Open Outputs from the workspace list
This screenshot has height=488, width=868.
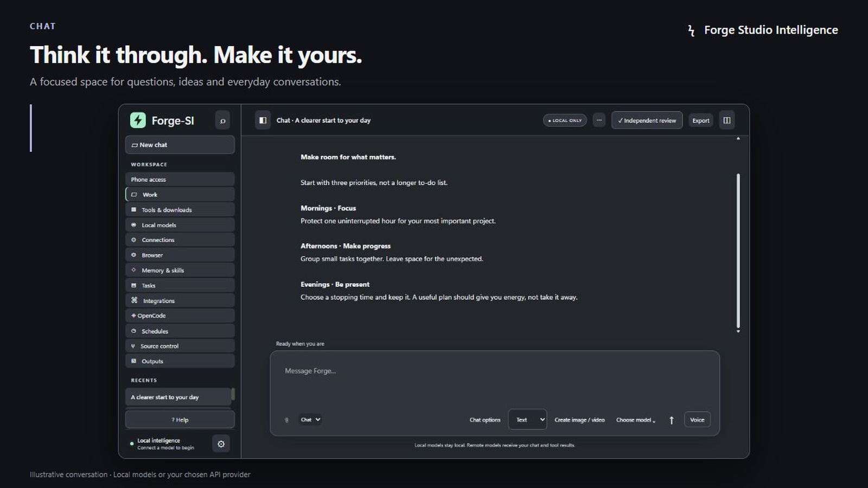(180, 361)
